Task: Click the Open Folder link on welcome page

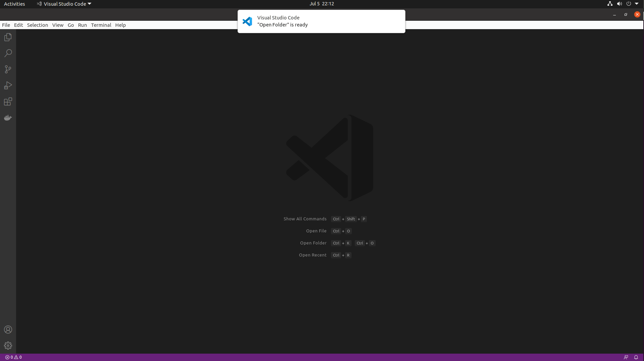Action: (313, 243)
